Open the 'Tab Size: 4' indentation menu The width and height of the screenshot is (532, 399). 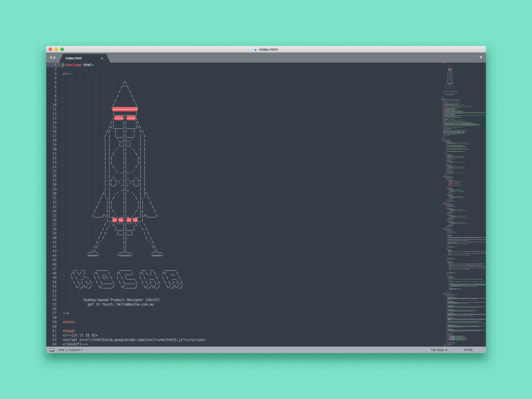pyautogui.click(x=439, y=350)
